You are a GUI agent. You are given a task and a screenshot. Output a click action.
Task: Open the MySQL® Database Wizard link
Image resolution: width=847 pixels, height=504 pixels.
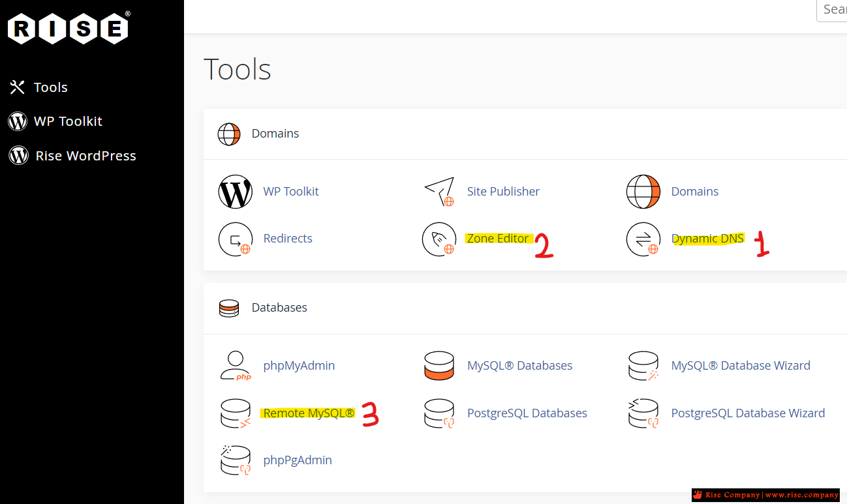coord(741,366)
